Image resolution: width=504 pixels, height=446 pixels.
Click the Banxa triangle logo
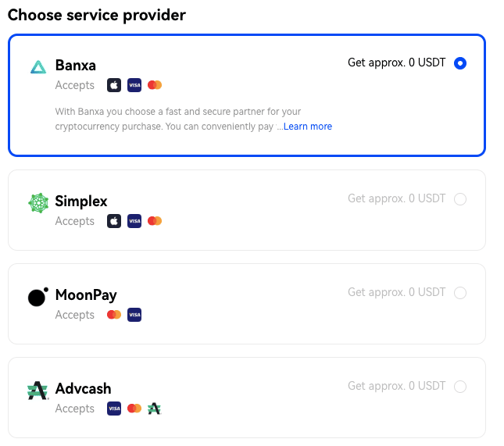click(38, 67)
